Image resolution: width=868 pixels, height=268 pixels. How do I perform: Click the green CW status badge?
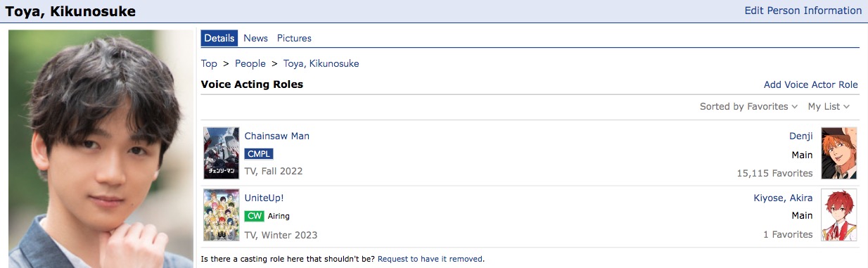(254, 216)
